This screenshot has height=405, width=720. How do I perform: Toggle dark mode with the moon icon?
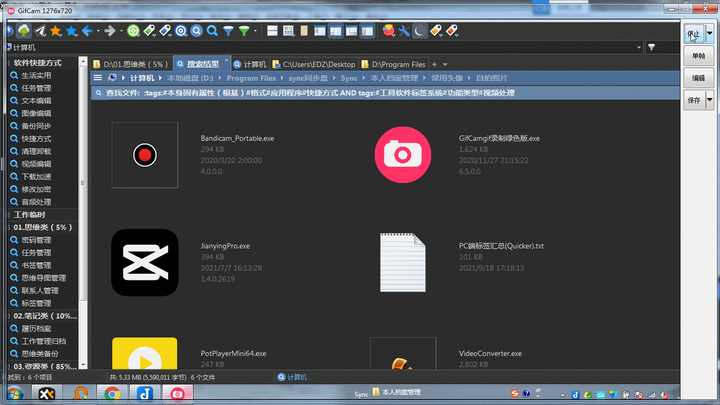click(419, 31)
